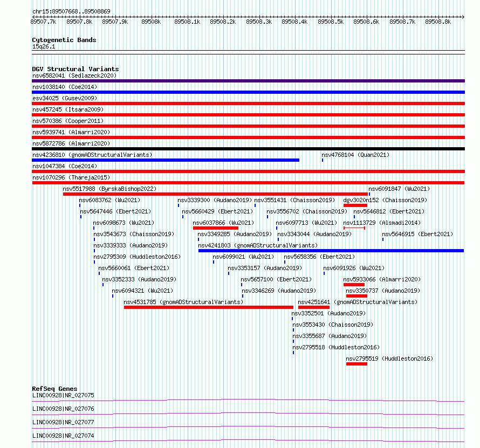Click the RefSeq Genes track heading
The image size is (480, 448).
coord(54,389)
